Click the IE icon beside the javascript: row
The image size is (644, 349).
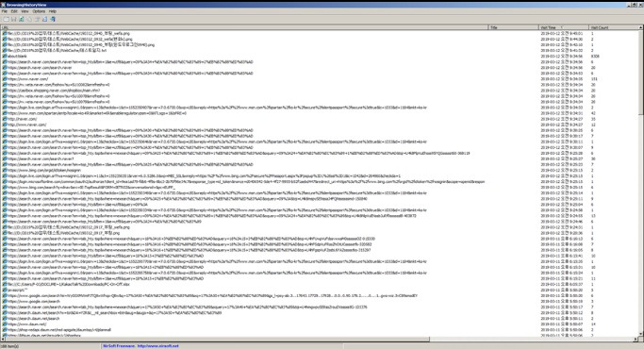[5, 290]
